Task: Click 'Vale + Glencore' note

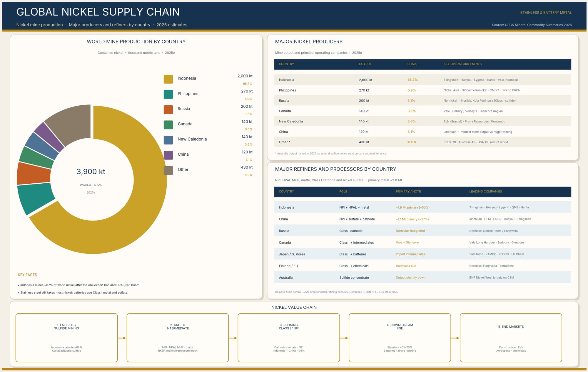Action: tap(407, 243)
